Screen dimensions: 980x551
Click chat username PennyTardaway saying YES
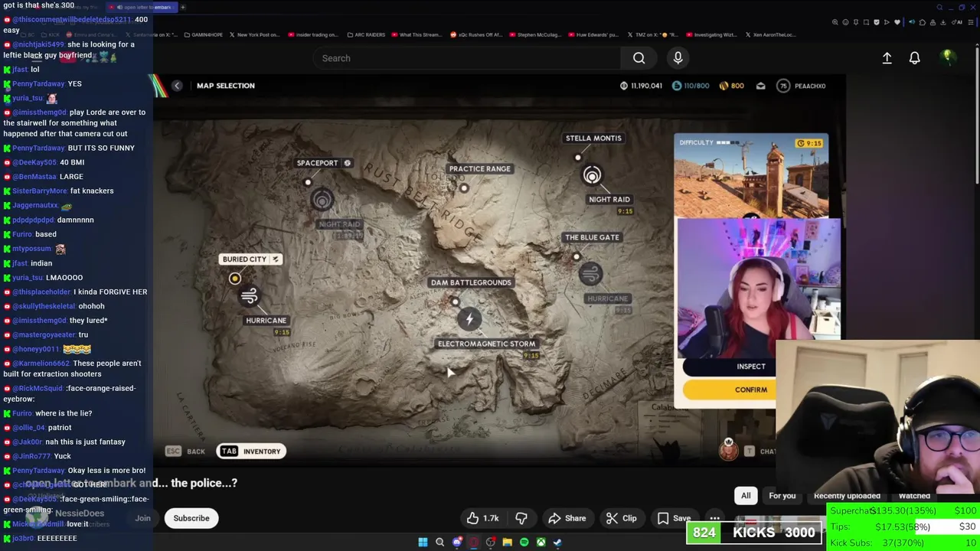tap(38, 83)
